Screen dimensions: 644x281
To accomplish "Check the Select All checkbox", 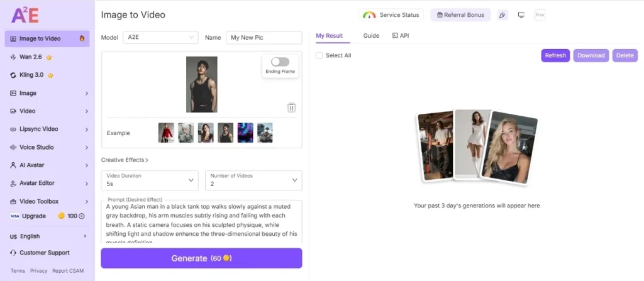I will point(319,55).
